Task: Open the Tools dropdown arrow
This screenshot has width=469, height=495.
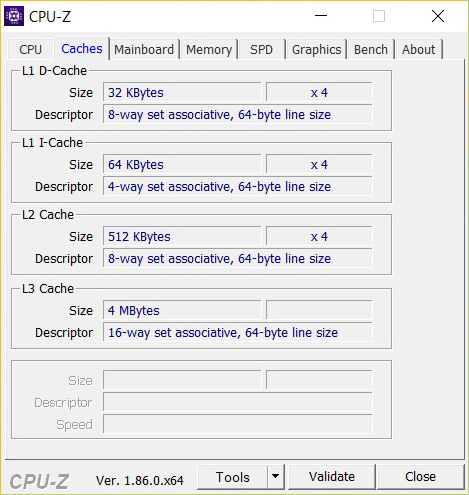Action: 276,477
